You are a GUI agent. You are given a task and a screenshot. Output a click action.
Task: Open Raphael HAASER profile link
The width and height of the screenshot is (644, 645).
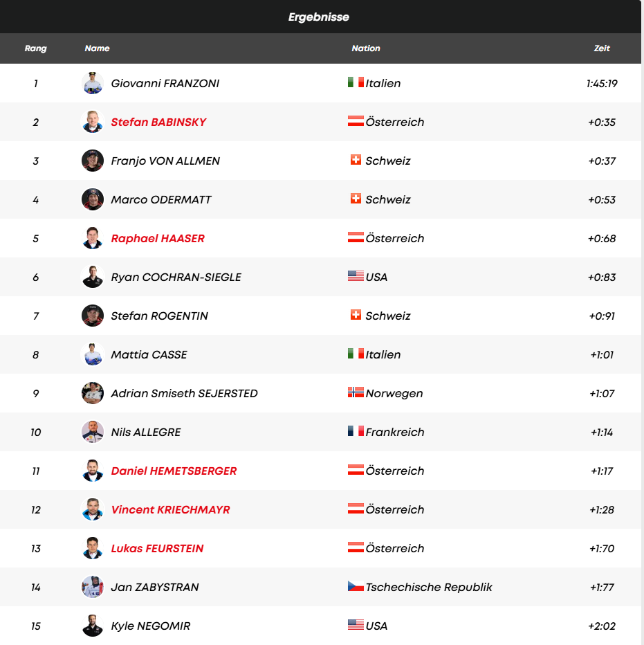pyautogui.click(x=158, y=238)
